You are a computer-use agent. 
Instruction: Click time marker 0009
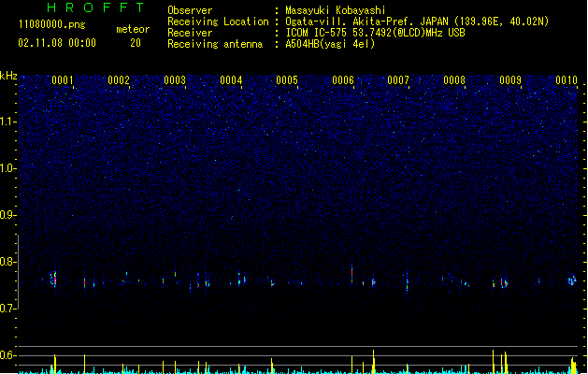(510, 80)
